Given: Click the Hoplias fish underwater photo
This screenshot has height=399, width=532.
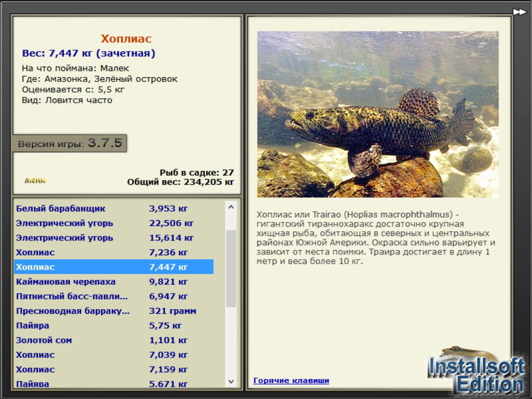Looking at the screenshot, I should 378,114.
